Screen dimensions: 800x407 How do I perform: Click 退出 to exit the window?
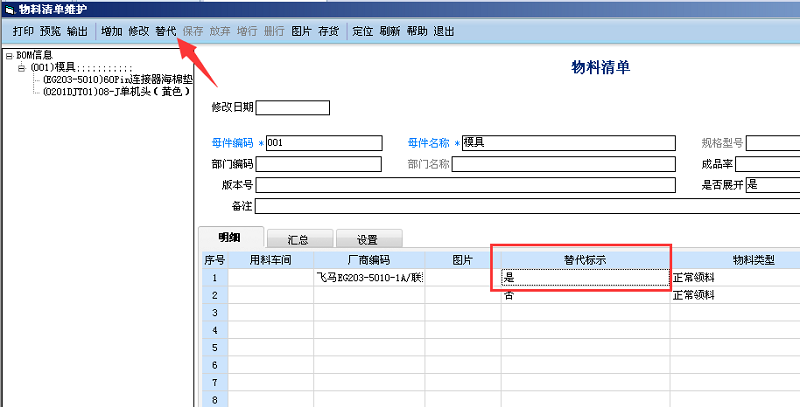[444, 31]
